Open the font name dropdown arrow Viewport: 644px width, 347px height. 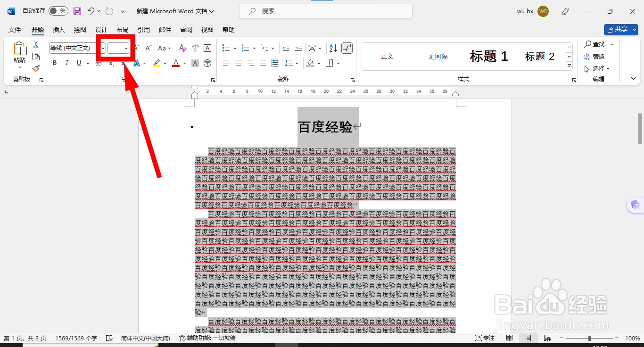103,48
